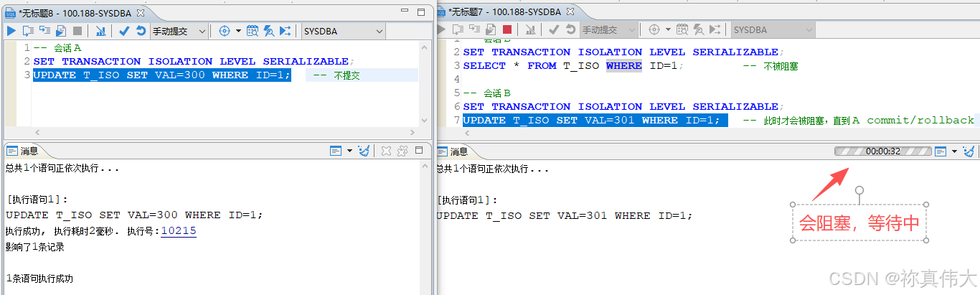Click '-- 不提交' comment in 无标题8 editor
980x295 pixels.
click(x=336, y=75)
